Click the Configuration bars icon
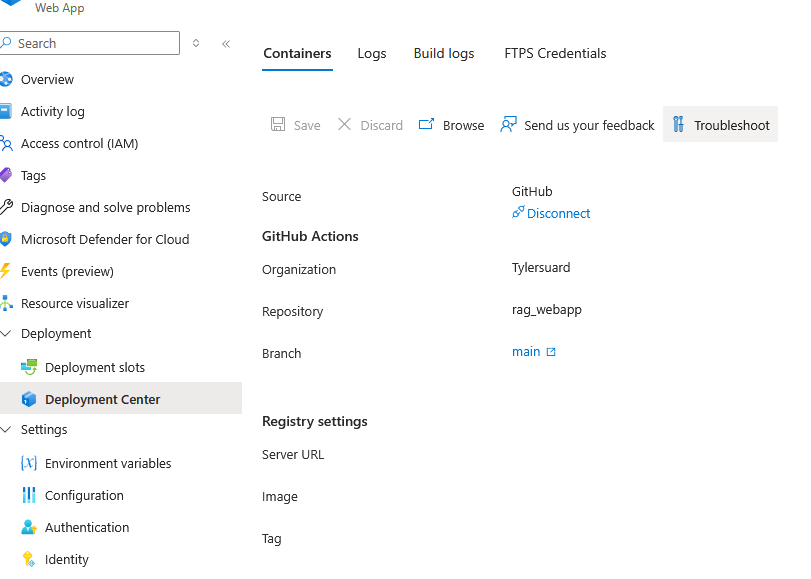 point(29,495)
